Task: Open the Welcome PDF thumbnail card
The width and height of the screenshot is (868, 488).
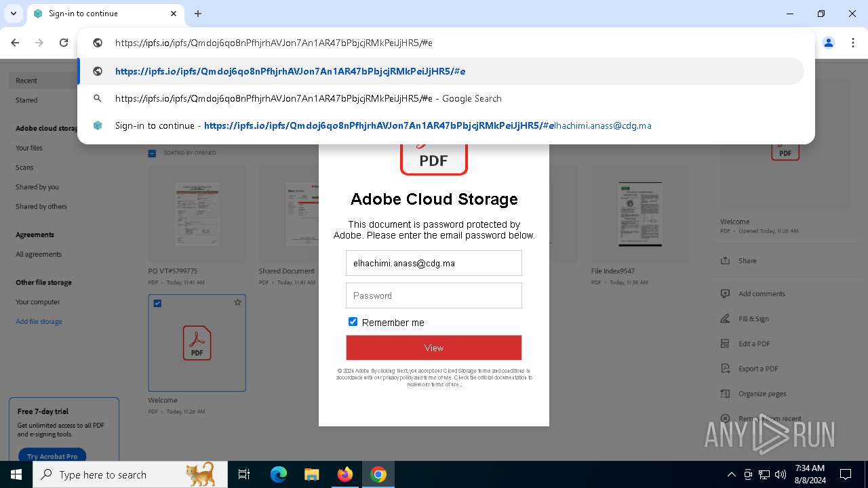Action: (197, 343)
